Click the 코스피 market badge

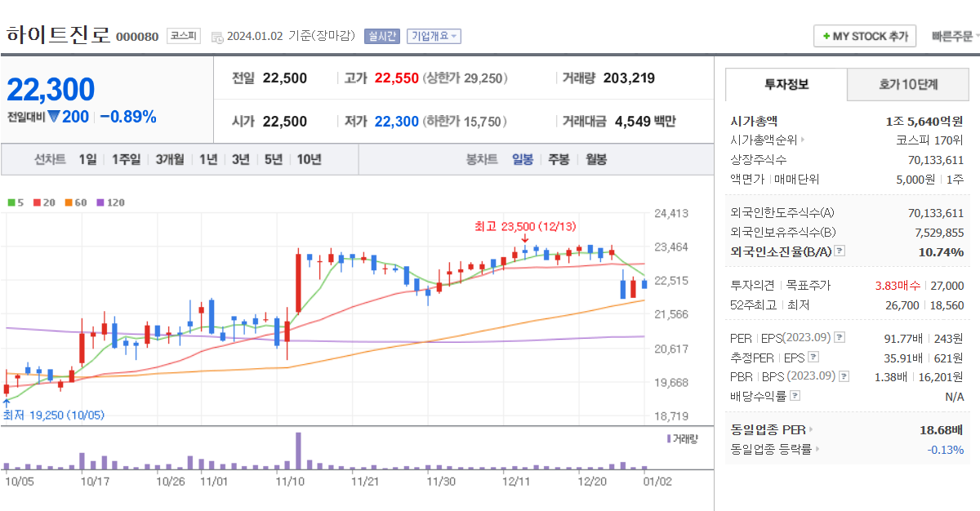pyautogui.click(x=184, y=36)
